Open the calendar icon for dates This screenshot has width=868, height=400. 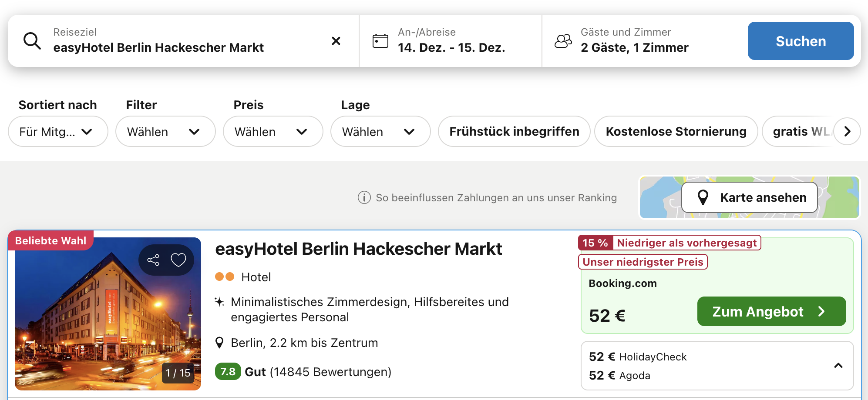coord(380,41)
